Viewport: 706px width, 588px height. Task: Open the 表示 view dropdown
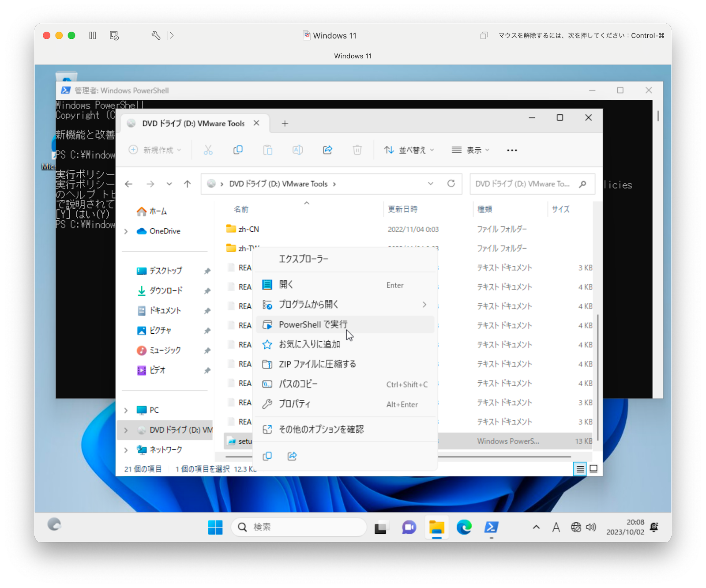(x=470, y=150)
